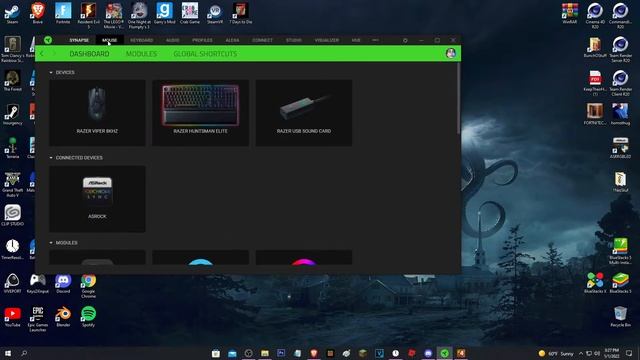640x360 pixels.
Task: Select the Terraria desktop icon
Action: [12, 148]
